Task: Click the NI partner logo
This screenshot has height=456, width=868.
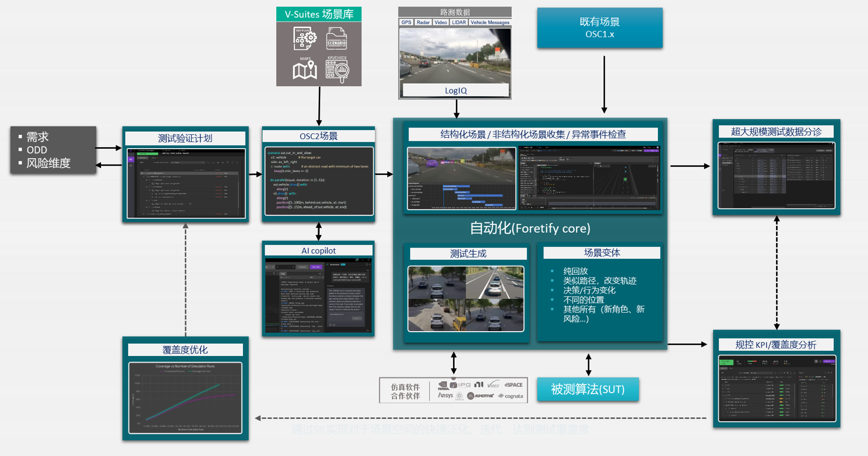Action: coord(479,385)
